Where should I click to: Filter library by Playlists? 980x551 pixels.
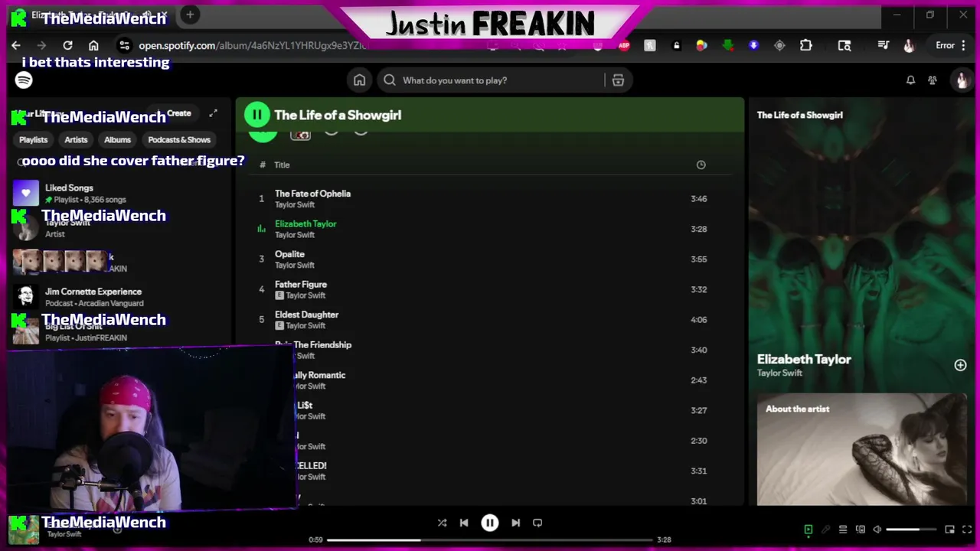(34, 140)
